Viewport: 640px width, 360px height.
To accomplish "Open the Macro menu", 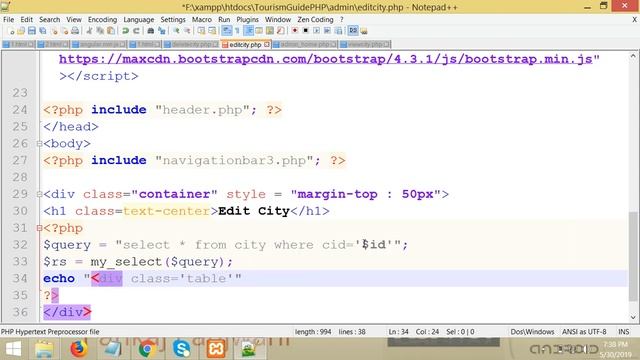I will (x=202, y=20).
